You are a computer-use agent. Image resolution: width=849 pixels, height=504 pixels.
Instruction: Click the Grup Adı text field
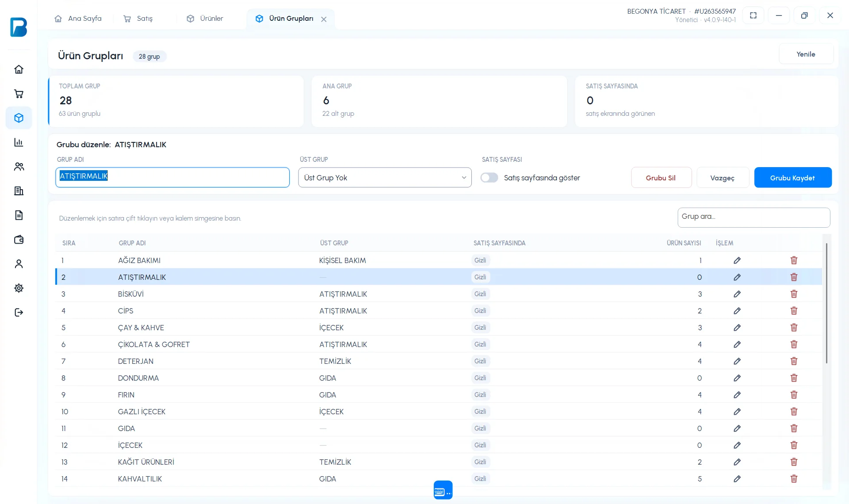[x=172, y=177]
